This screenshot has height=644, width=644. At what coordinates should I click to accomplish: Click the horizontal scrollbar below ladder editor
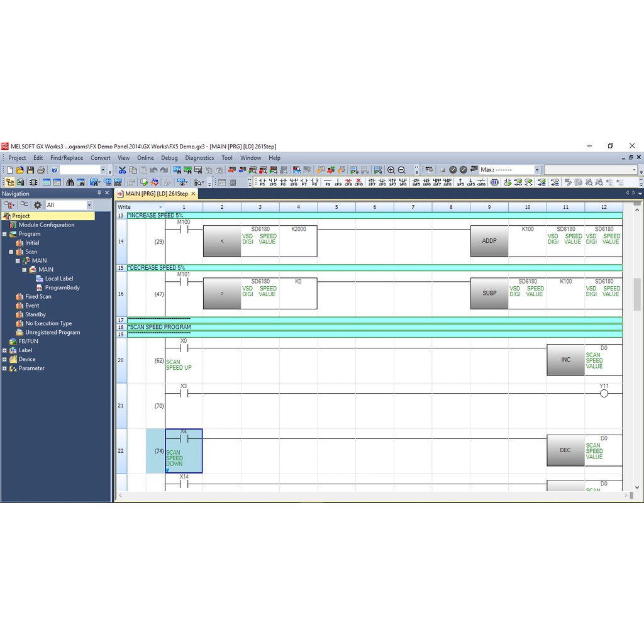point(373,496)
